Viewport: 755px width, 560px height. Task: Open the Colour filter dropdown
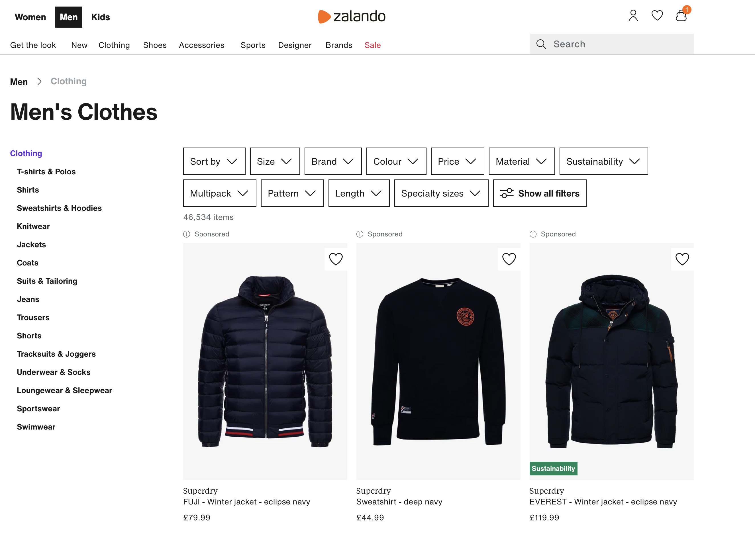pos(396,161)
